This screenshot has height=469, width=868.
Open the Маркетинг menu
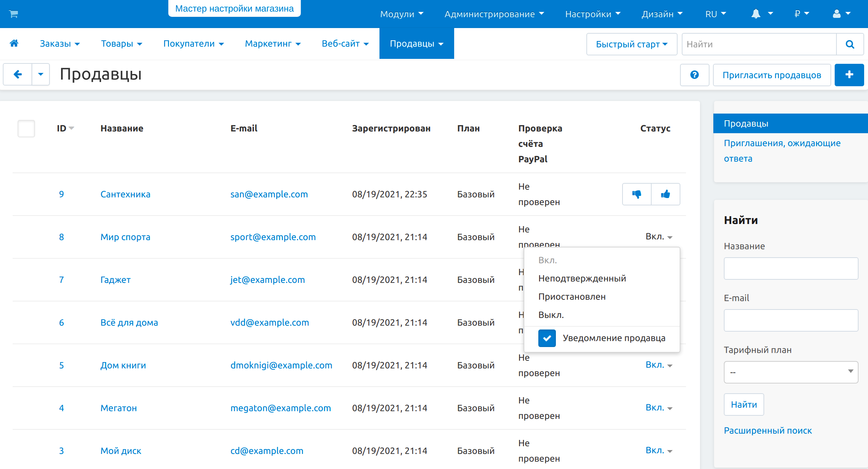pos(272,44)
